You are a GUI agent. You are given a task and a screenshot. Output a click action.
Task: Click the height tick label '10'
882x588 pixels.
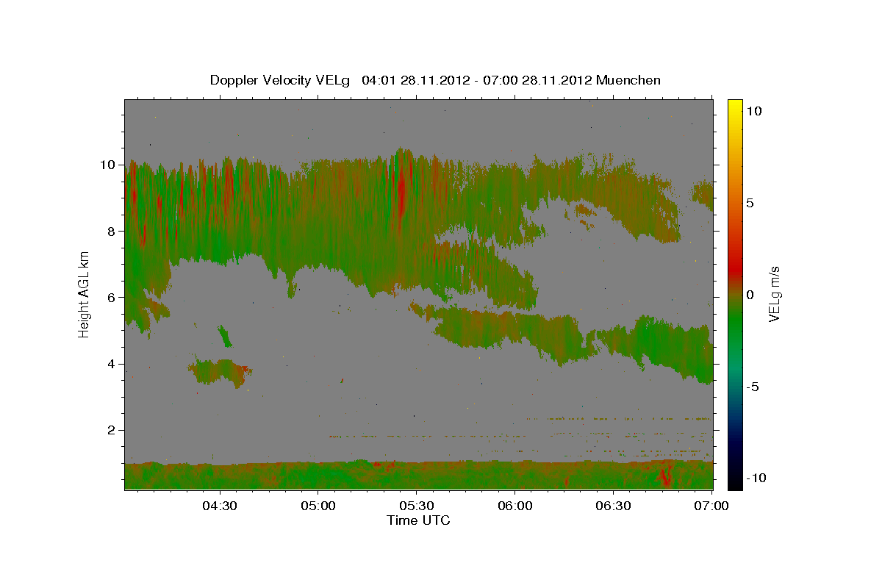coord(107,165)
